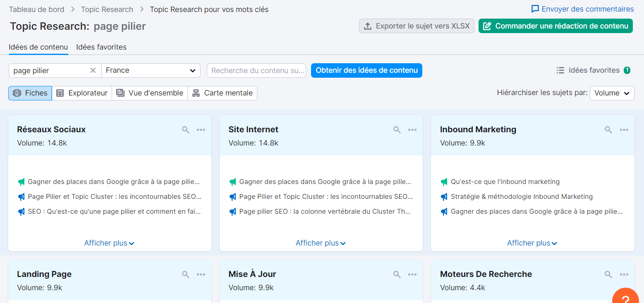Open 'Page Pilier et Topic Cluster' in Site Internet card
The height and width of the screenshot is (303, 644).
(x=326, y=197)
